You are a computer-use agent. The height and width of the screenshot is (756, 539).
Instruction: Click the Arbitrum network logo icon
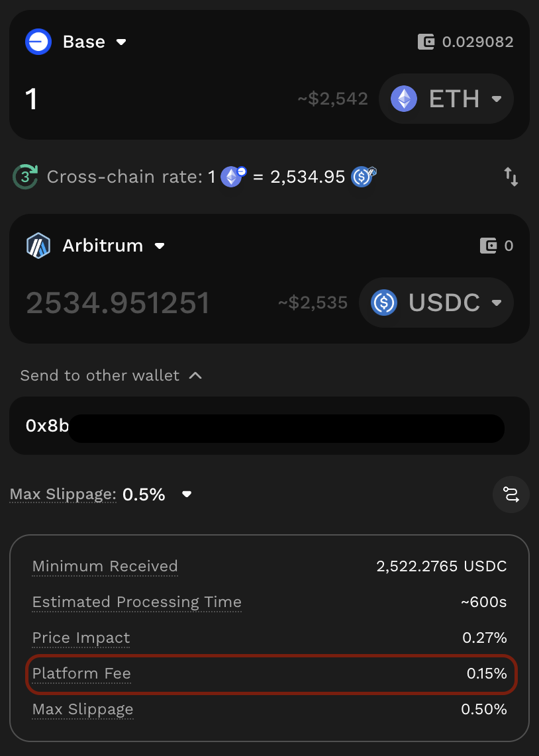38,246
